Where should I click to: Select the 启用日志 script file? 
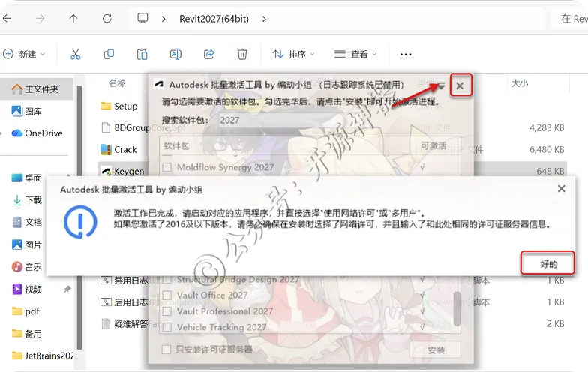click(x=124, y=301)
